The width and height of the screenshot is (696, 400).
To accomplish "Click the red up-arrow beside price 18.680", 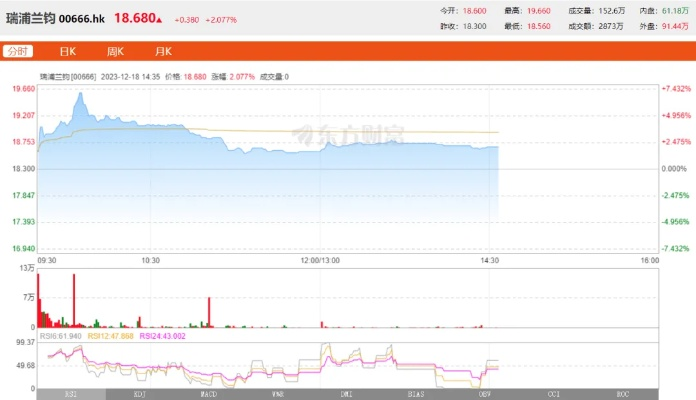I will [x=159, y=19].
